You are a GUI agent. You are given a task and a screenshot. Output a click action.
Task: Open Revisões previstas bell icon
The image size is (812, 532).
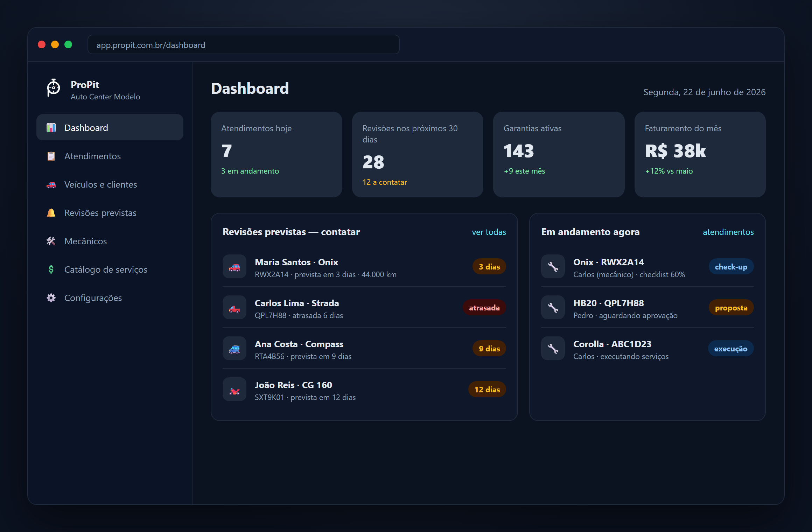click(51, 213)
